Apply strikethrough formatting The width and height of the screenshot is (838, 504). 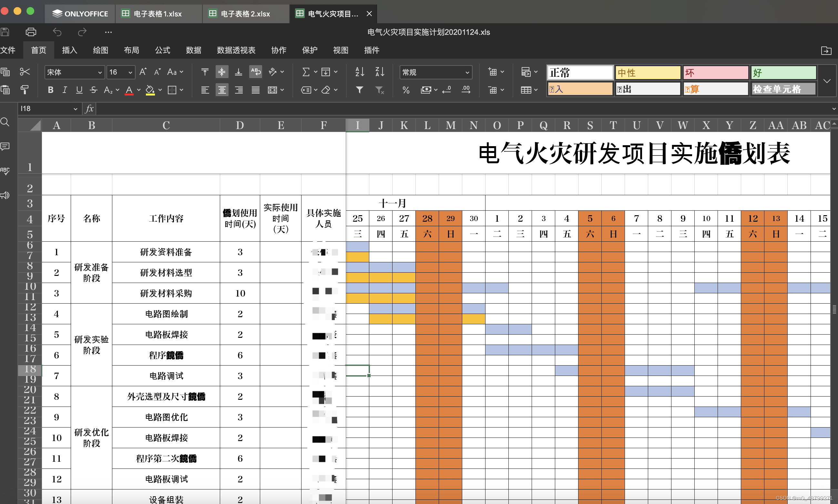[93, 90]
